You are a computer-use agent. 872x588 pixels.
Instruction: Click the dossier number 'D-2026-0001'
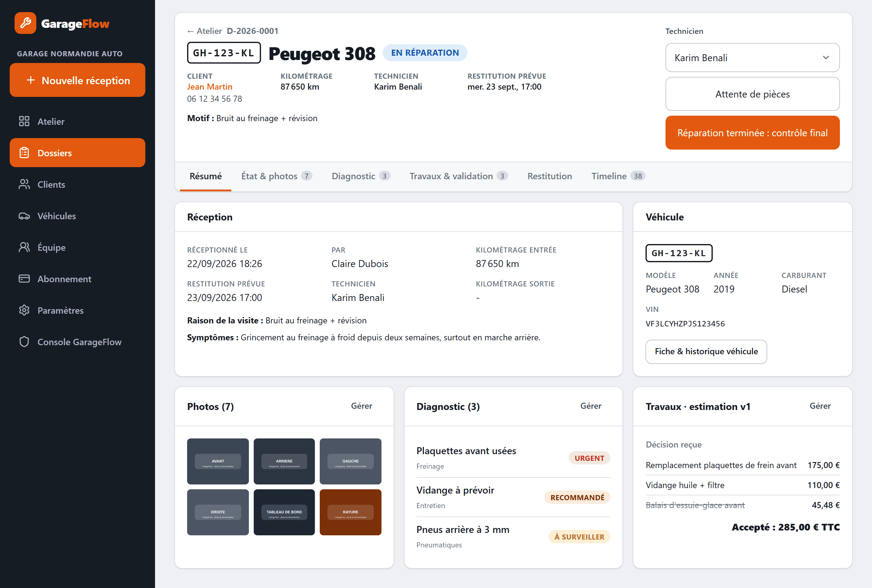(x=252, y=31)
